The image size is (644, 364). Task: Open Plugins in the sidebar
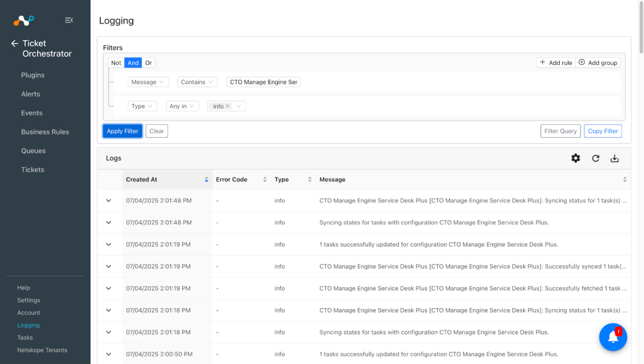33,75
